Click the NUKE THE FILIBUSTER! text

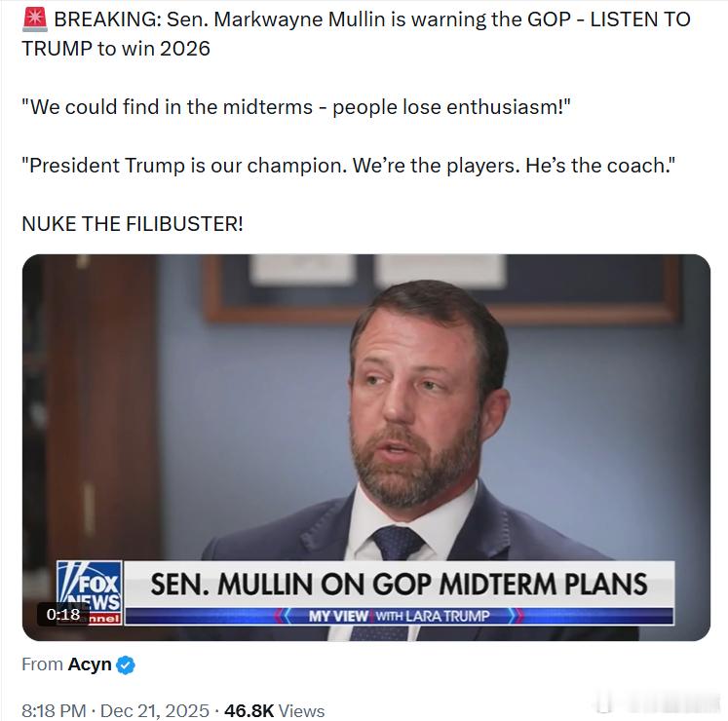pos(133,223)
